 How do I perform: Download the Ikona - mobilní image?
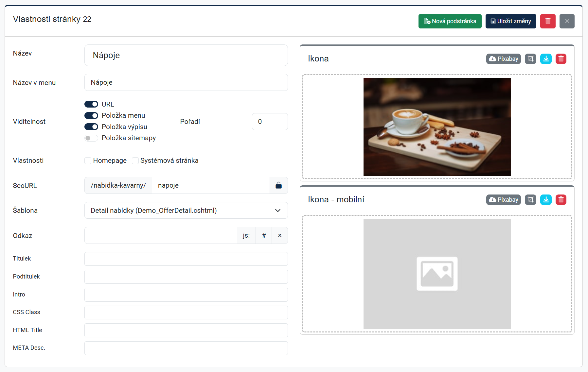click(546, 200)
